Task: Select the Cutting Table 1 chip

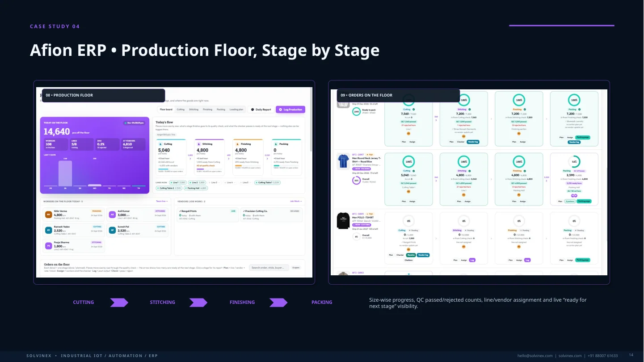Action: point(267,182)
